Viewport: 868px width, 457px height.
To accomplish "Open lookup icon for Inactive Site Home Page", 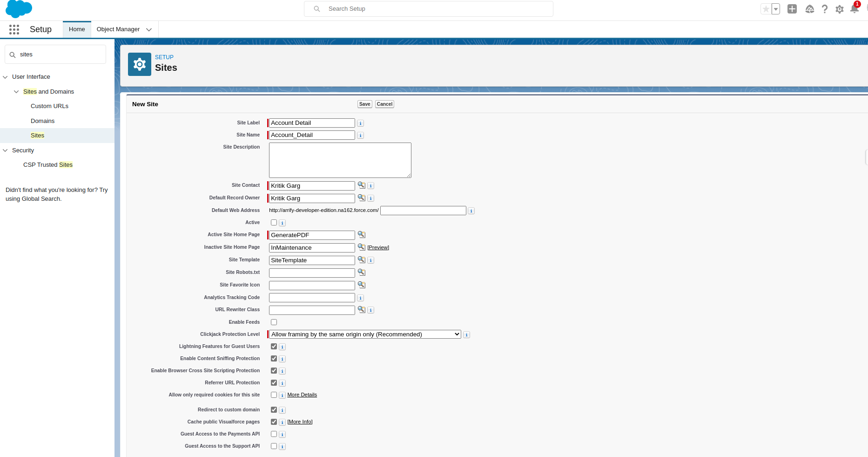I will tap(362, 247).
